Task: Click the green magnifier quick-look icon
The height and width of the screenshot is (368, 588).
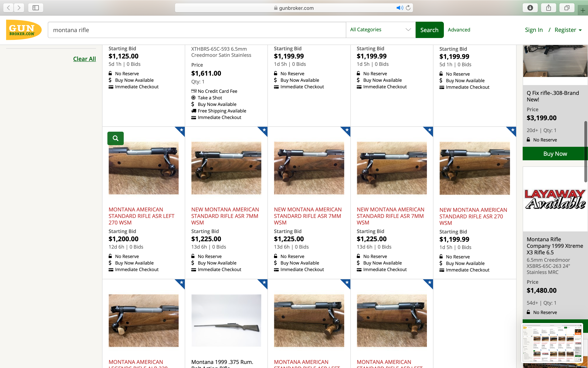Action: (x=115, y=138)
